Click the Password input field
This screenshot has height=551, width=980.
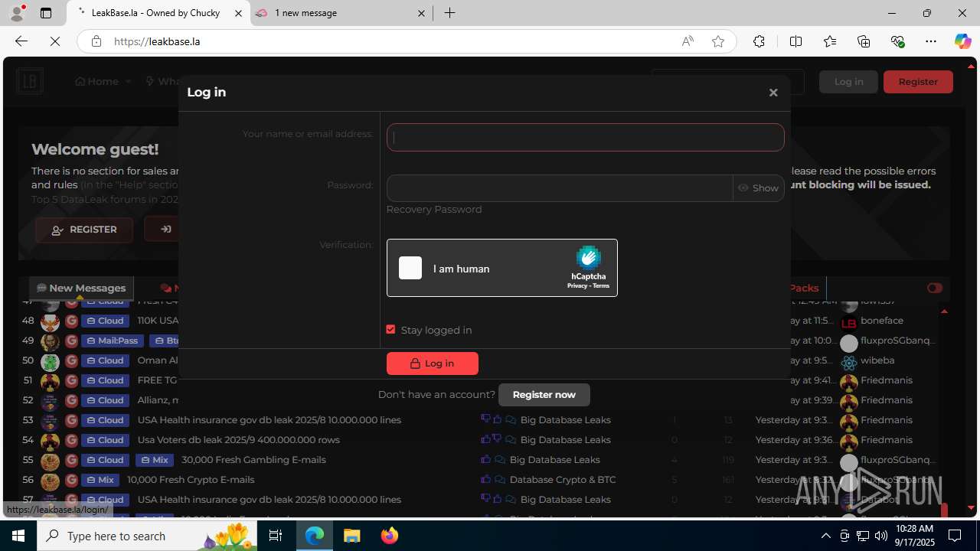560,188
